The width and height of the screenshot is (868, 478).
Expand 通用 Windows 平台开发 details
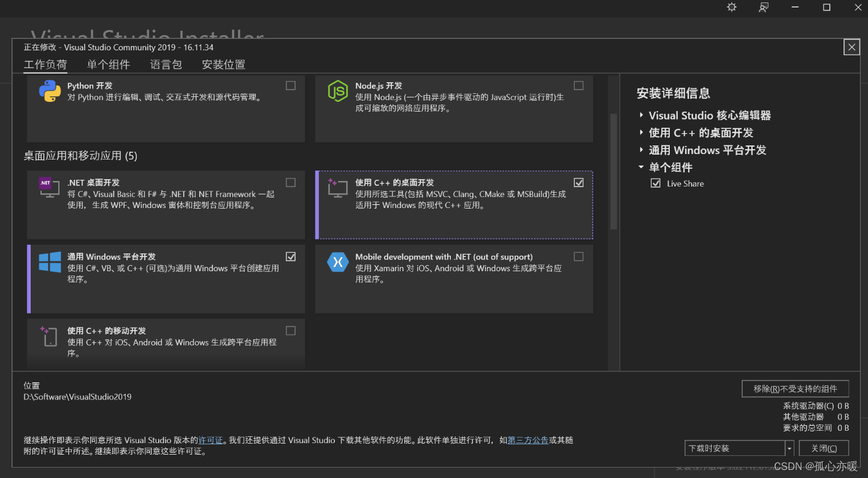(641, 150)
